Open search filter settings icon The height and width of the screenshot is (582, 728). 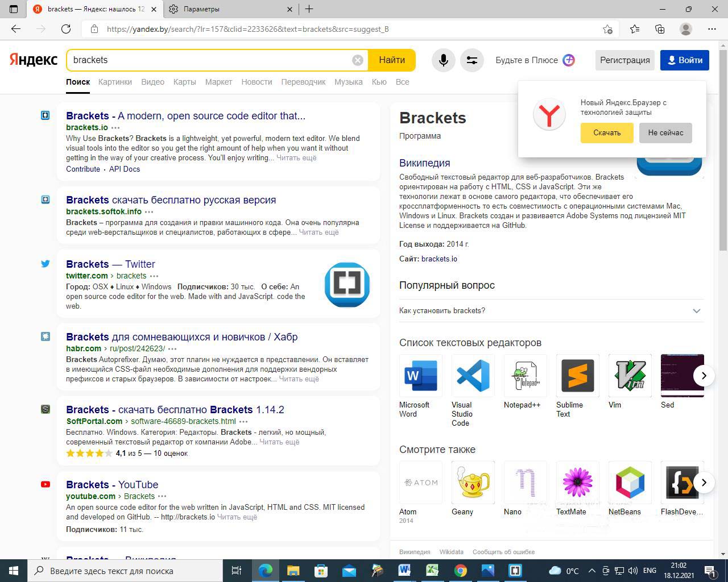[x=471, y=60]
